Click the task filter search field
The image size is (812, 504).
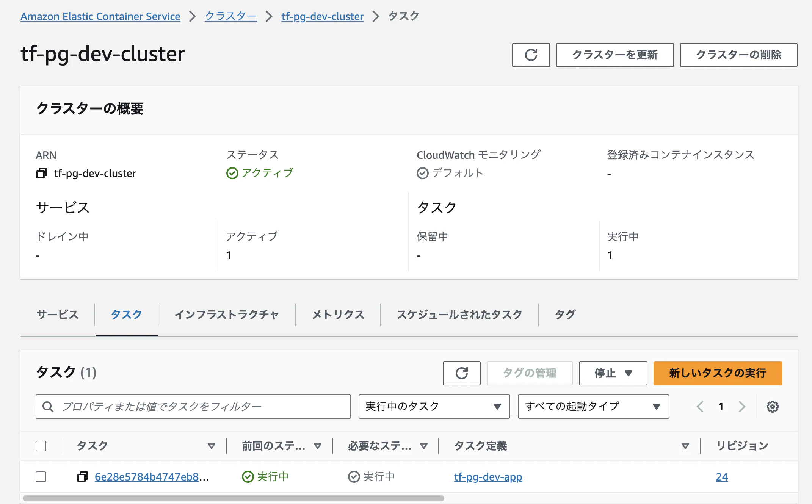coord(193,407)
